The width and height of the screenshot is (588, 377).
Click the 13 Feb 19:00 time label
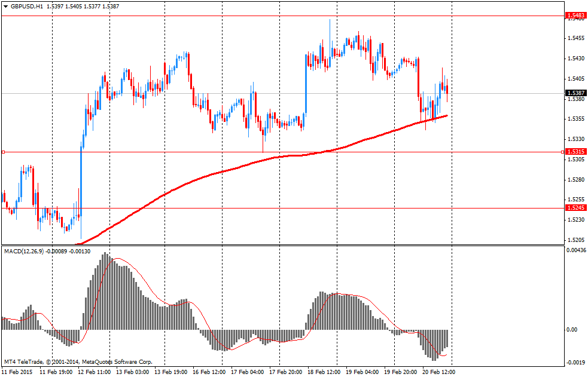tap(170, 372)
